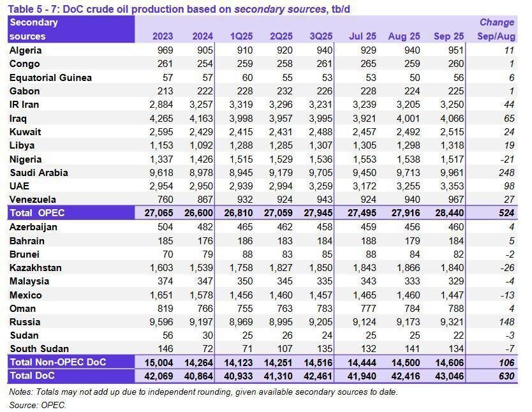Select Kazakhstan's Aug 25 value 1,866

(406, 268)
